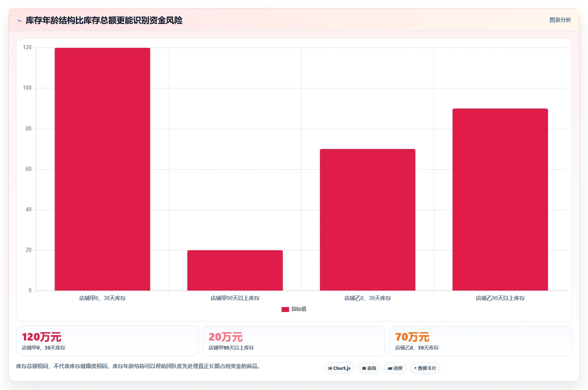Select the 数据卡片 tag chip

pyautogui.click(x=425, y=368)
